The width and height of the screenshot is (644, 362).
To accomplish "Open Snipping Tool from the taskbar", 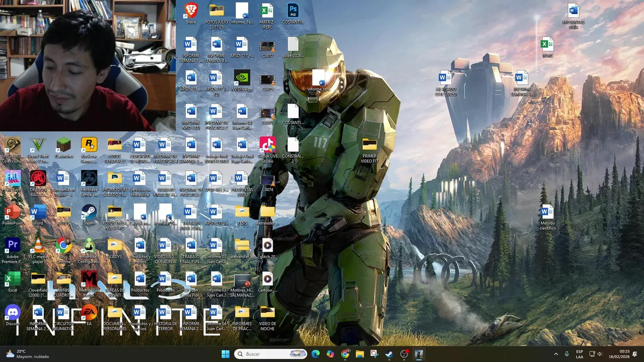I will click(x=374, y=354).
